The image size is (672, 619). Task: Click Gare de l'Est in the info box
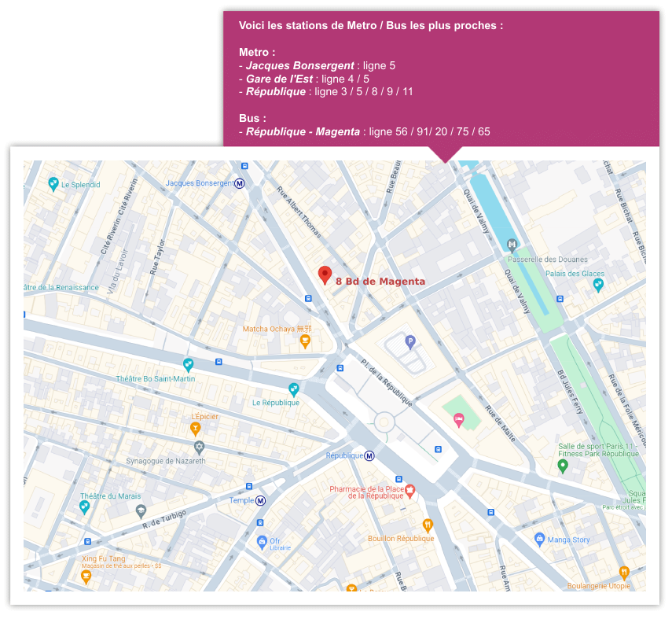coord(280,79)
